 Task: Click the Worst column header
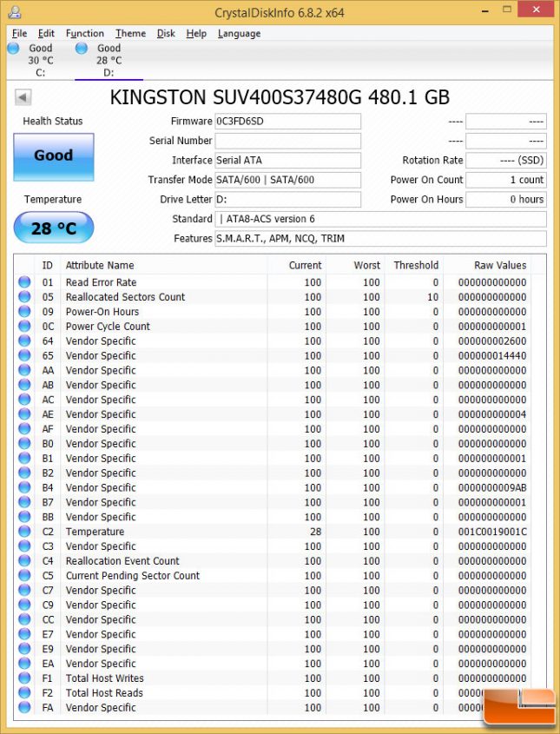click(355, 266)
